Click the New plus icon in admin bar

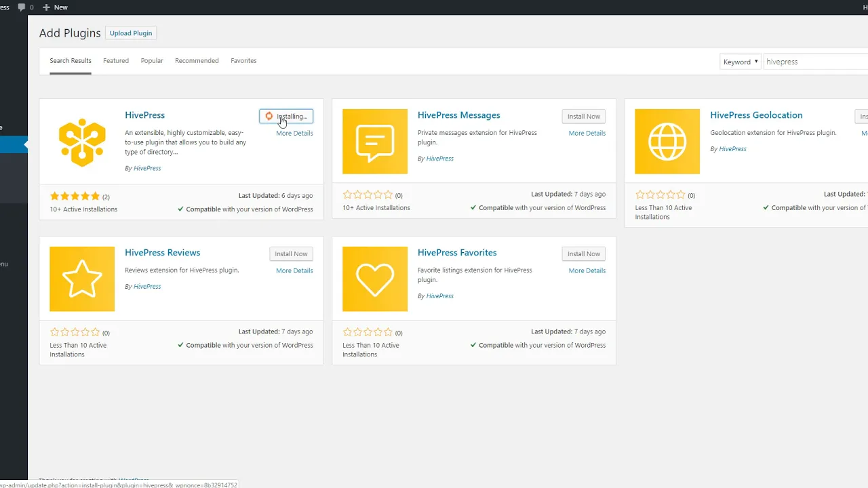(46, 7)
